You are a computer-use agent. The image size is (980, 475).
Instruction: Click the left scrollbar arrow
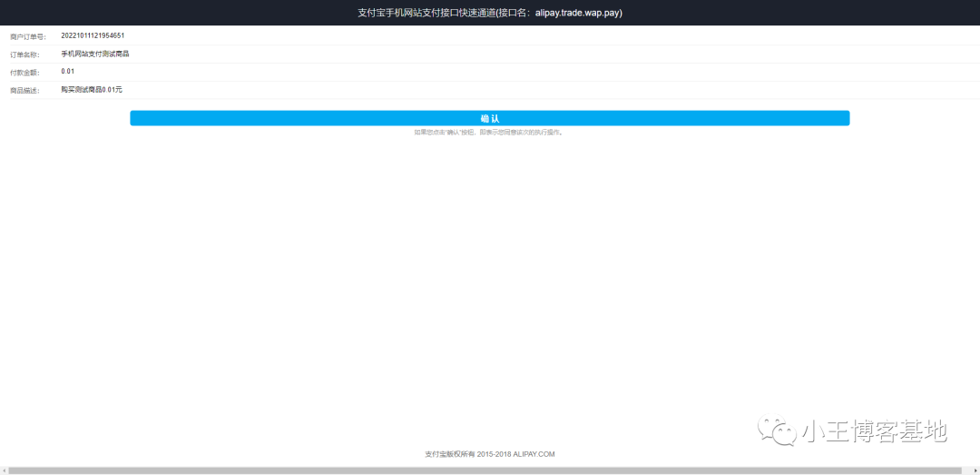point(4,470)
